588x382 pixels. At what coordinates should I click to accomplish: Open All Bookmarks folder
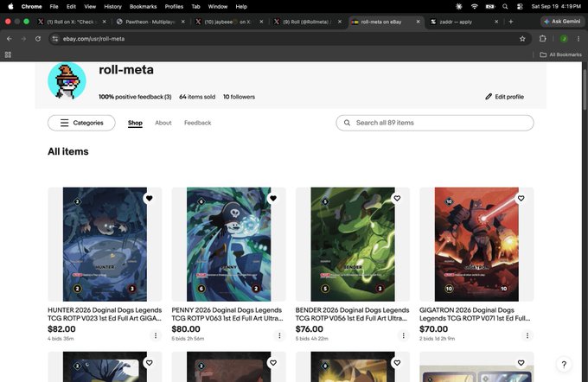pos(560,54)
